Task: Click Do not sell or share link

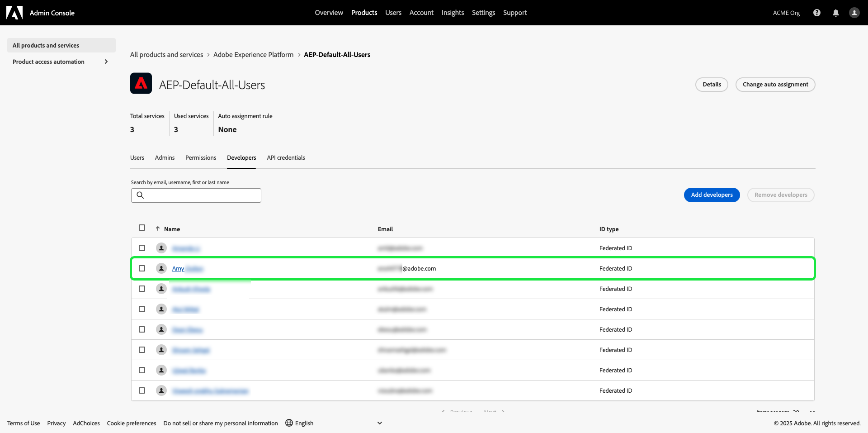Action: tap(221, 423)
